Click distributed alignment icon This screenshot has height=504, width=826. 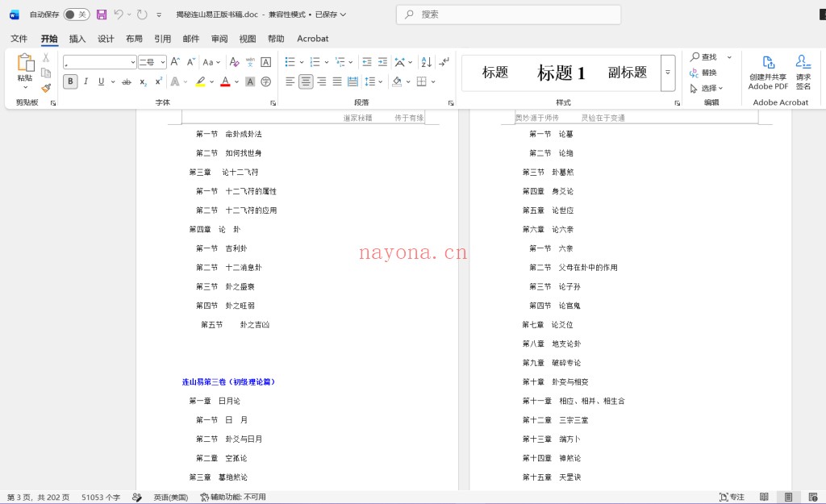pos(353,81)
